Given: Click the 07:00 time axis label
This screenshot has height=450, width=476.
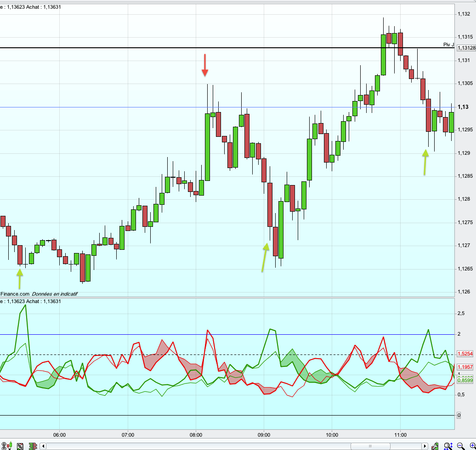Looking at the screenshot, I should (x=128, y=435).
